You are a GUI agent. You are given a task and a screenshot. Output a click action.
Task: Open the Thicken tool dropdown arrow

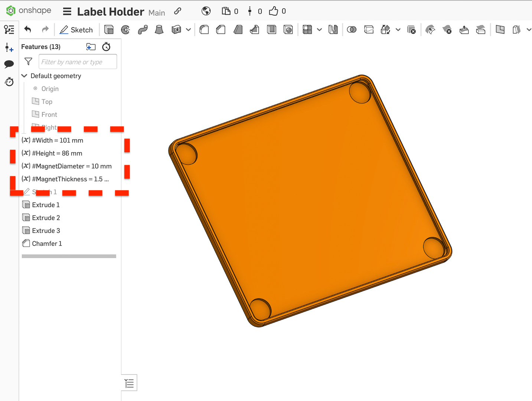(x=188, y=29)
